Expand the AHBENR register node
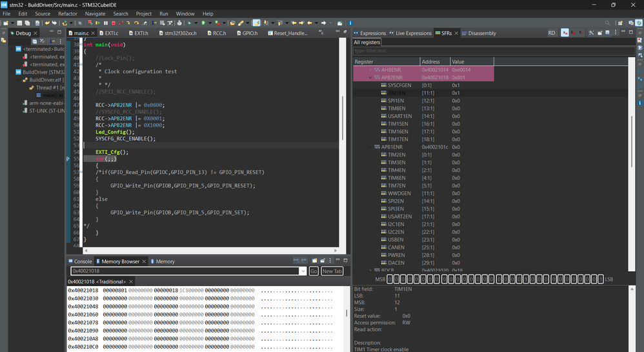644x352 pixels. pos(370,69)
